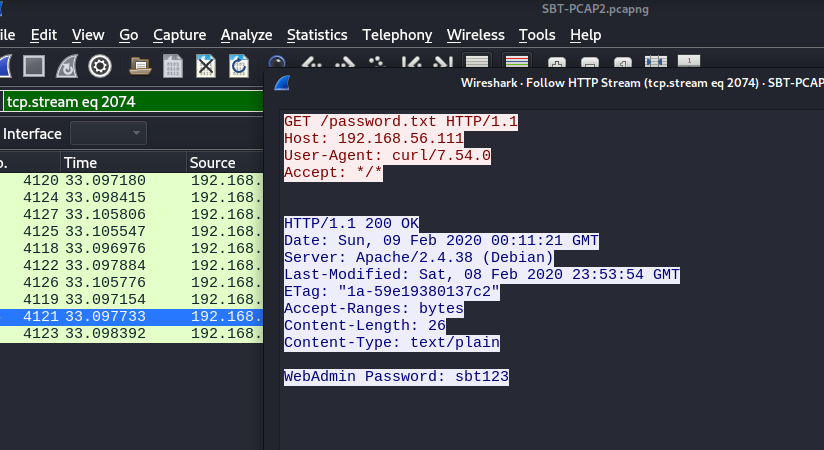The image size is (824, 450).
Task: Click the display filter field tcp.stream eq 2074
Action: (x=134, y=101)
